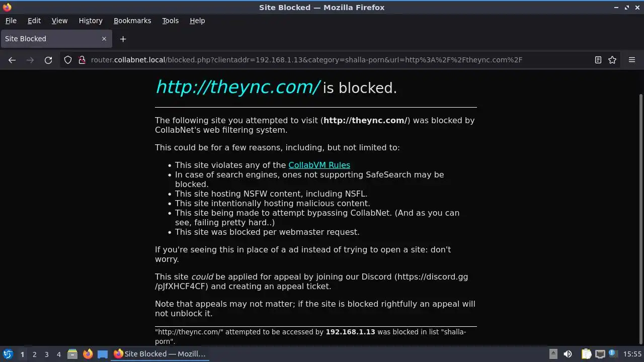Open the View menu
The height and width of the screenshot is (362, 644).
click(x=59, y=21)
